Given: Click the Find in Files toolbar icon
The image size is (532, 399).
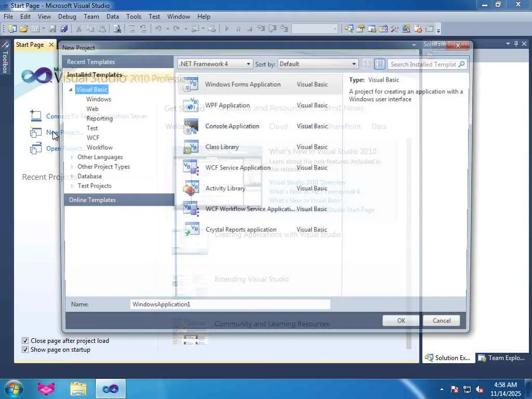Looking at the screenshot, I should pos(117,29).
